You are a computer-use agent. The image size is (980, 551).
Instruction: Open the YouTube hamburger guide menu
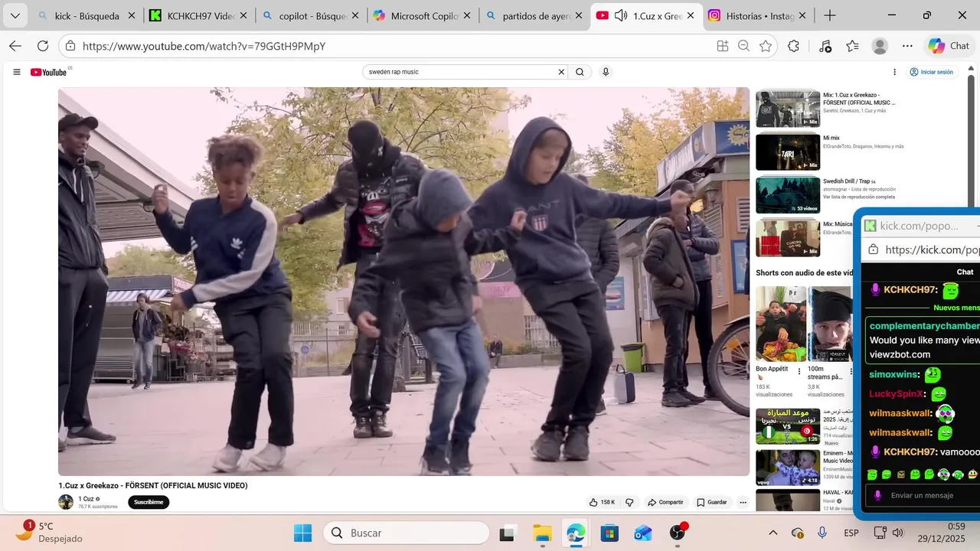(17, 72)
